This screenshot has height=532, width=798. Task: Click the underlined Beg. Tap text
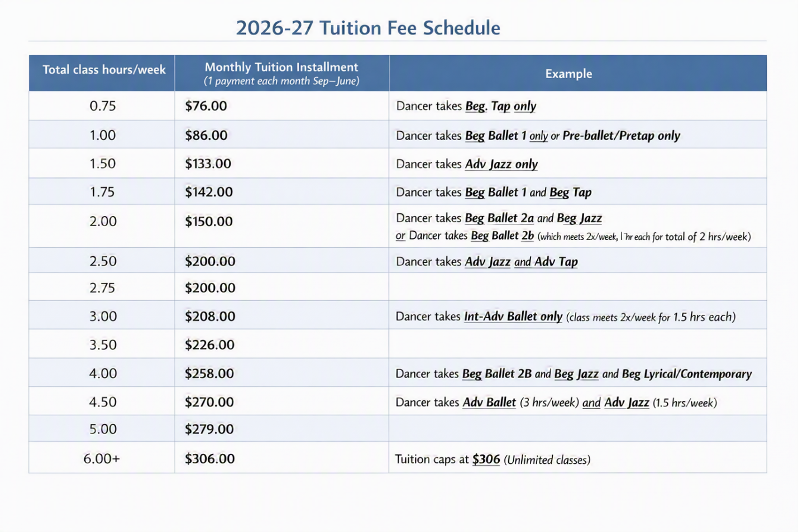(x=488, y=106)
